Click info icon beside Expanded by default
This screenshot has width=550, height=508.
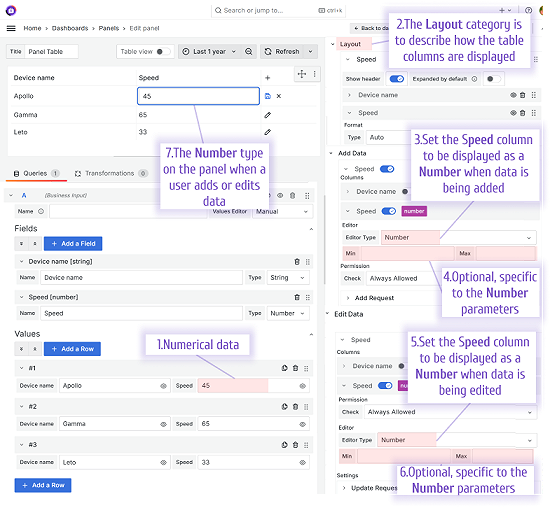(474, 79)
